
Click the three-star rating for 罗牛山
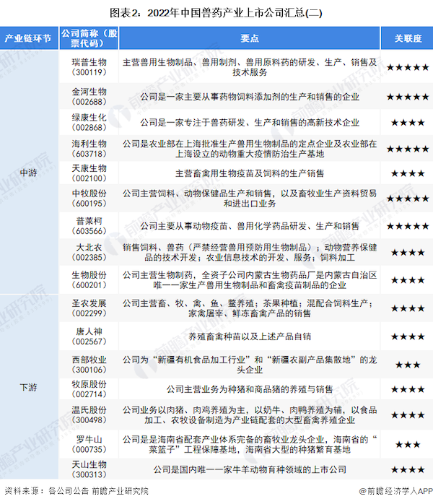408,445
